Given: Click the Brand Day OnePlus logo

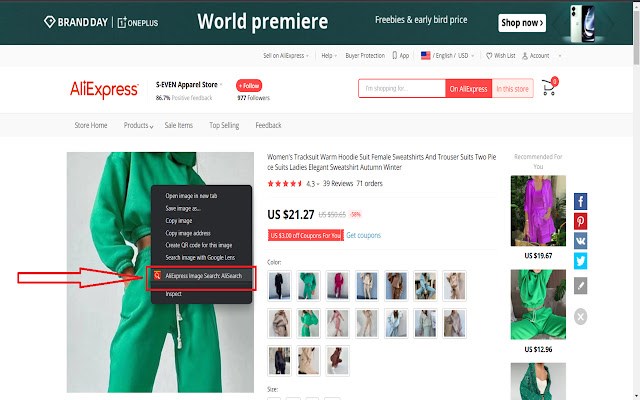Looking at the screenshot, I should [101, 22].
